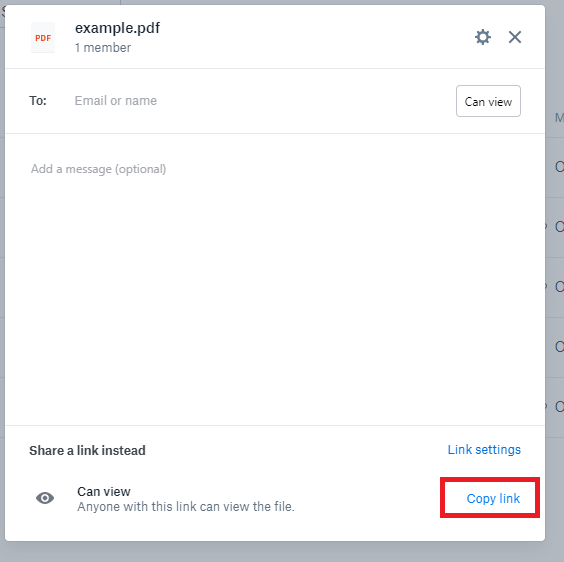Click the To: label

pos(38,101)
